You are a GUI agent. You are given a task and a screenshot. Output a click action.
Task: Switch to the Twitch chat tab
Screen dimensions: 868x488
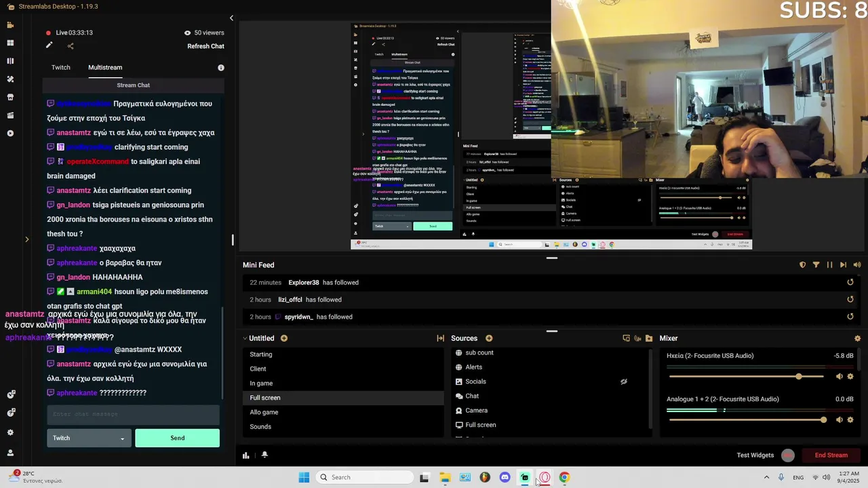[x=61, y=68]
